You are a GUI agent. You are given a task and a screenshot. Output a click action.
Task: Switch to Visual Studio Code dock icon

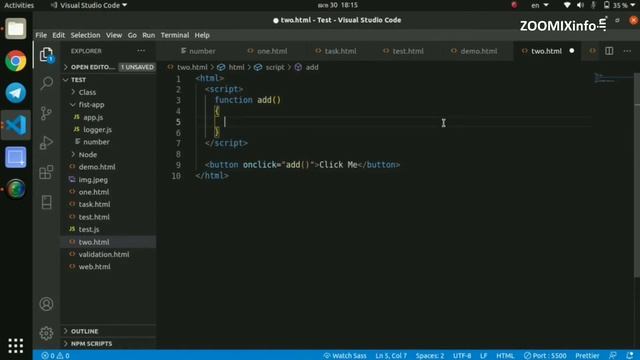16,125
